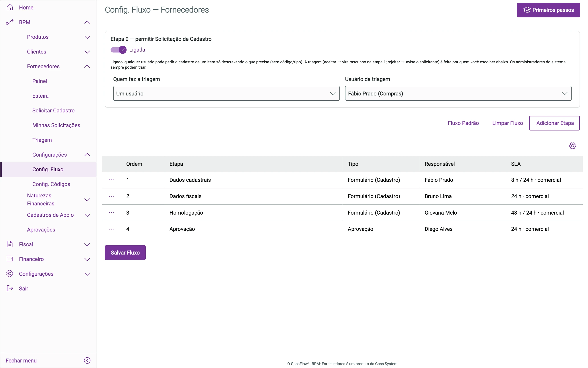Click the Home house icon
Image resolution: width=588 pixels, height=368 pixels.
10,7
